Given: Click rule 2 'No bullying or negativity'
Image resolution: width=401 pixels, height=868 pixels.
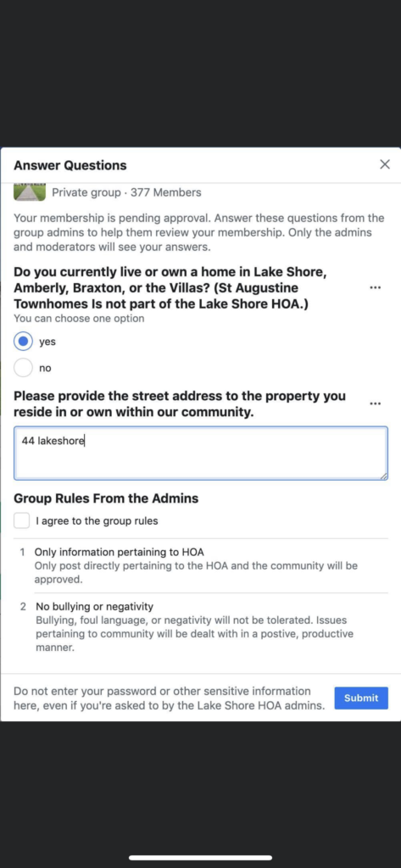Looking at the screenshot, I should pos(94,607).
